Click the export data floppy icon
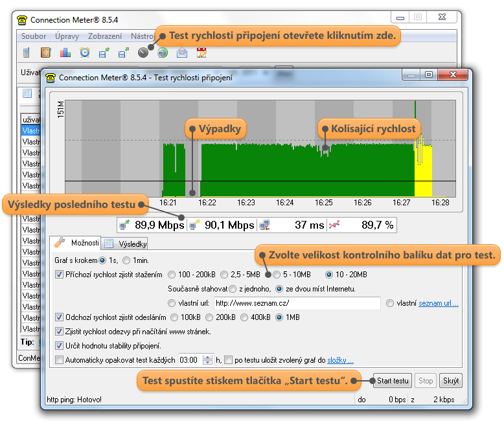 [x=124, y=52]
